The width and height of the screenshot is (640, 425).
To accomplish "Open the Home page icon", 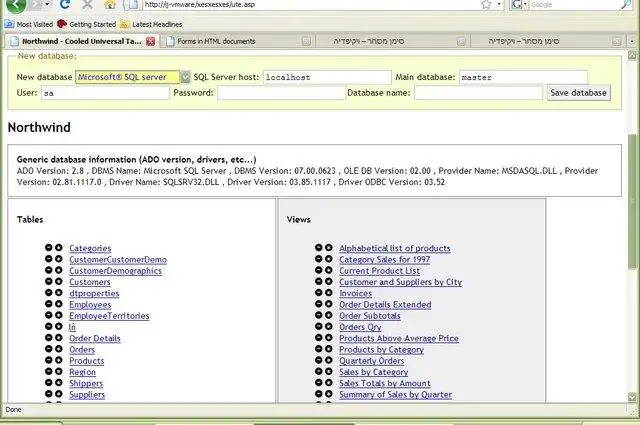I will pyautogui.click(x=109, y=5).
